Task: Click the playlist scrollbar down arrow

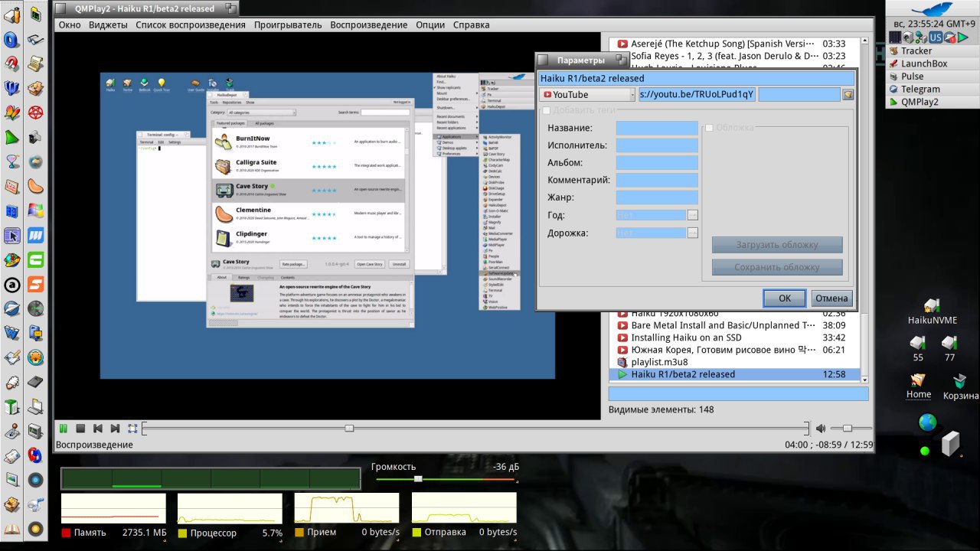Action: coord(864,380)
